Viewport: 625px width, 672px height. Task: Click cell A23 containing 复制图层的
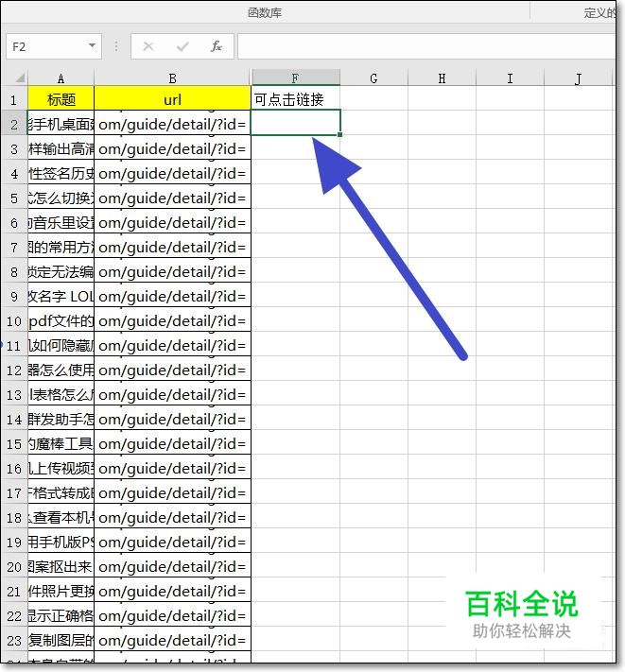pyautogui.click(x=61, y=641)
